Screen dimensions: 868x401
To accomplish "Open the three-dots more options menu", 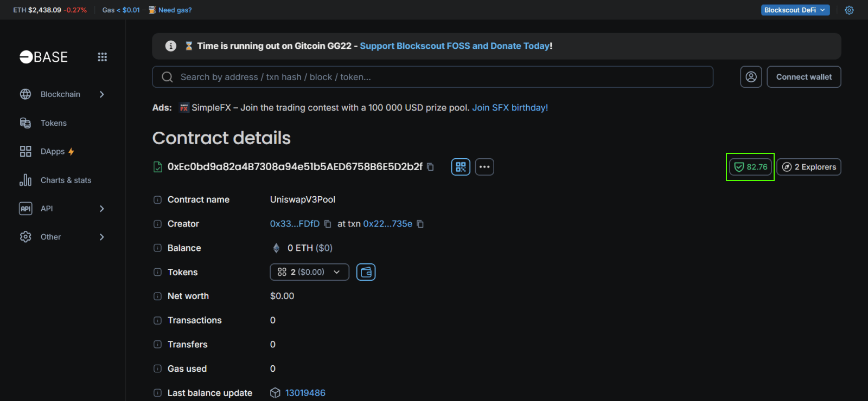I will [484, 167].
